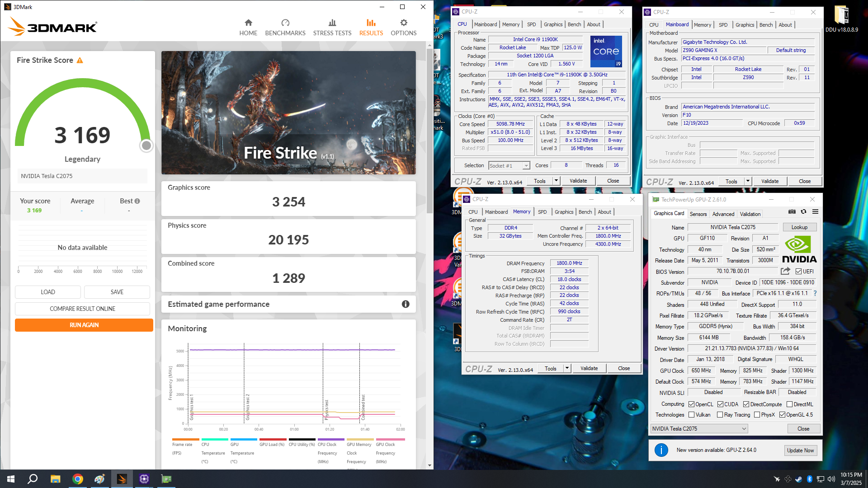Screen dimensions: 868x488
Task: Click the Fire Strike score gauge handle
Action: tap(146, 145)
